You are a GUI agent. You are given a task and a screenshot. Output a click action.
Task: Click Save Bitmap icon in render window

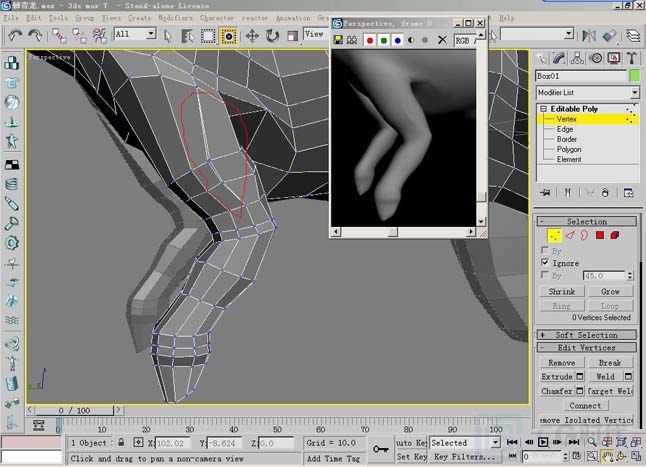click(338, 40)
